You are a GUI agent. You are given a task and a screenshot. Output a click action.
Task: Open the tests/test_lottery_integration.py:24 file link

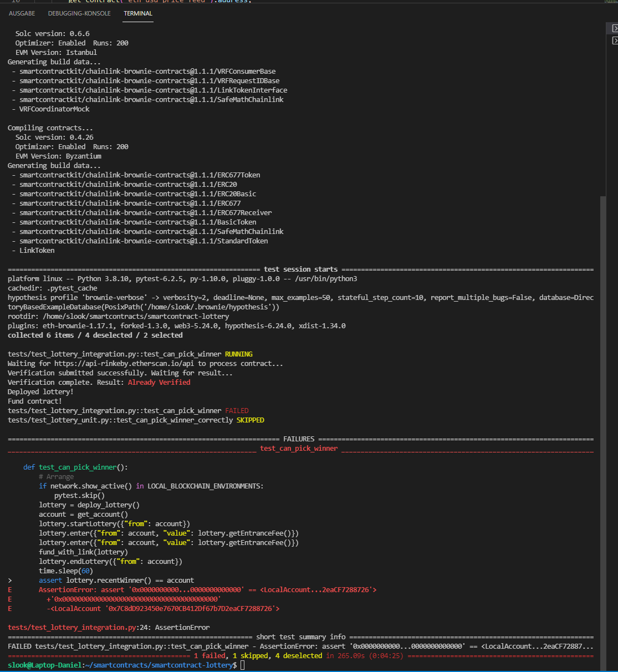(x=79, y=628)
